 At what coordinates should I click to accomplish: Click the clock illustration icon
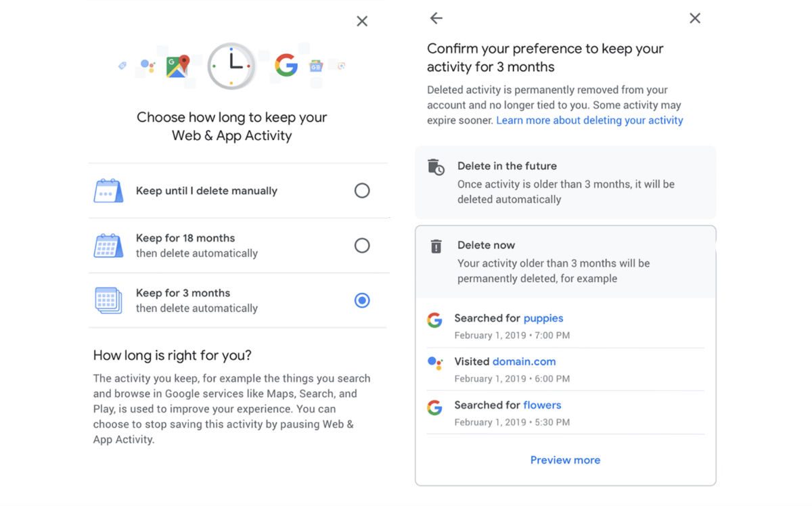(231, 66)
